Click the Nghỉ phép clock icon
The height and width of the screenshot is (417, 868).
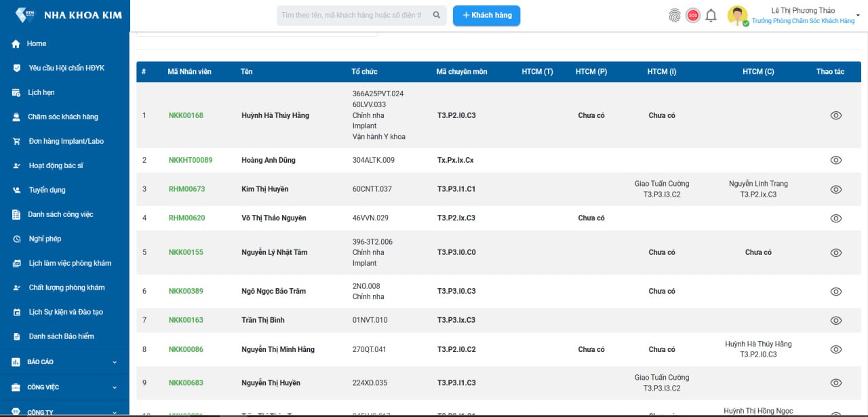tap(16, 239)
